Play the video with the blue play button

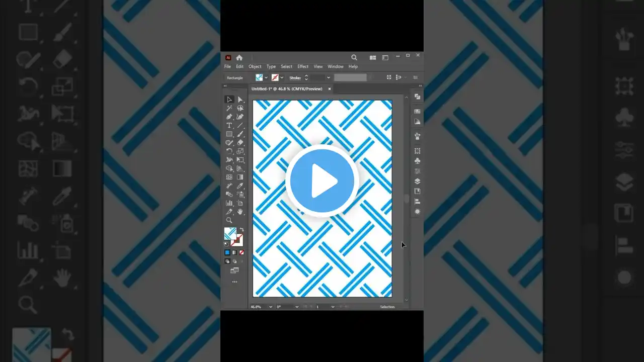tap(322, 181)
